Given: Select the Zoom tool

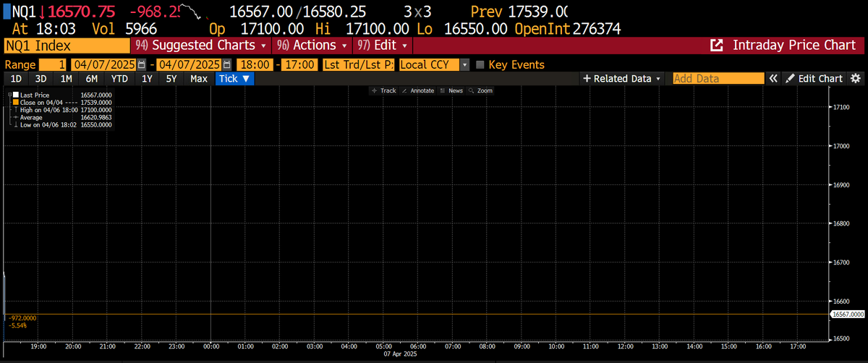Looking at the screenshot, I should pyautogui.click(x=481, y=90).
